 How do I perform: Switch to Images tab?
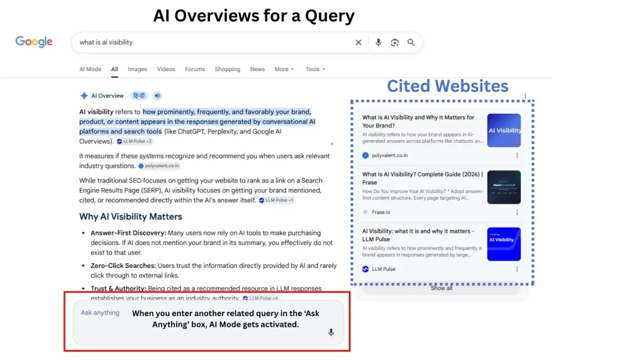[x=137, y=69]
